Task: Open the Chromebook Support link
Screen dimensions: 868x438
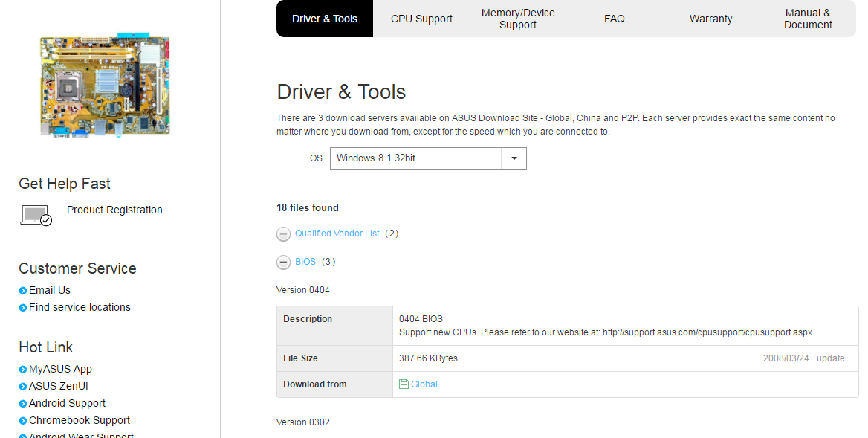Action: [x=80, y=421]
